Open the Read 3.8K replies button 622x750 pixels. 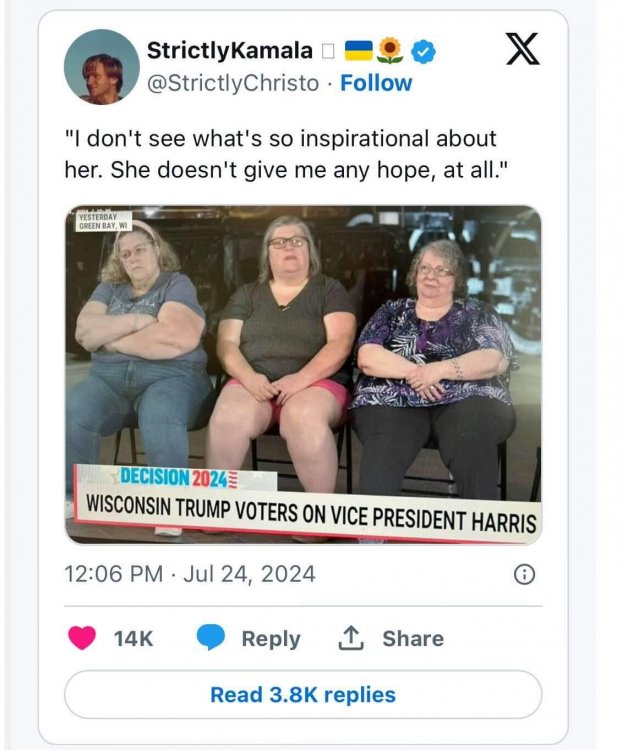[303, 695]
